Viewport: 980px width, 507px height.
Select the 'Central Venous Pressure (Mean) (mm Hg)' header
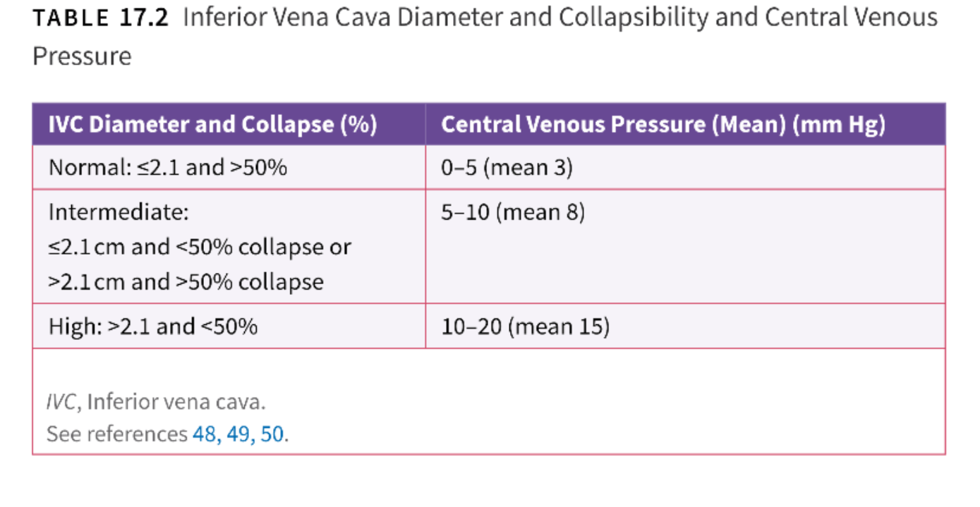tap(663, 125)
